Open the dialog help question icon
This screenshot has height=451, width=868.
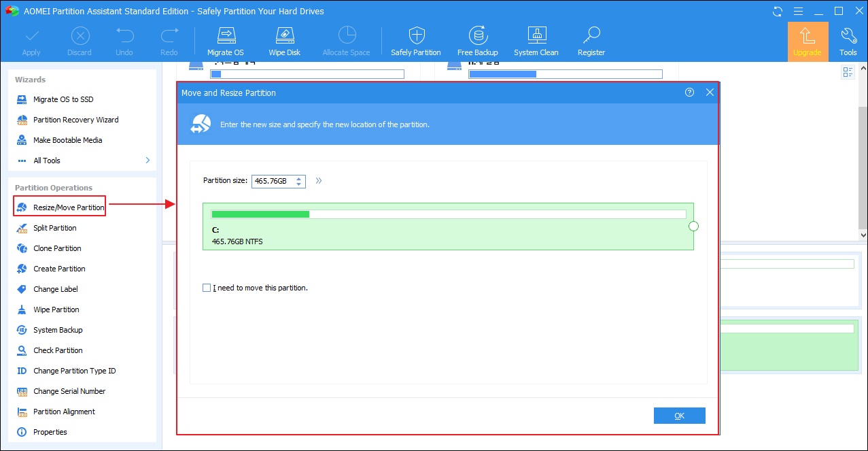[x=690, y=93]
